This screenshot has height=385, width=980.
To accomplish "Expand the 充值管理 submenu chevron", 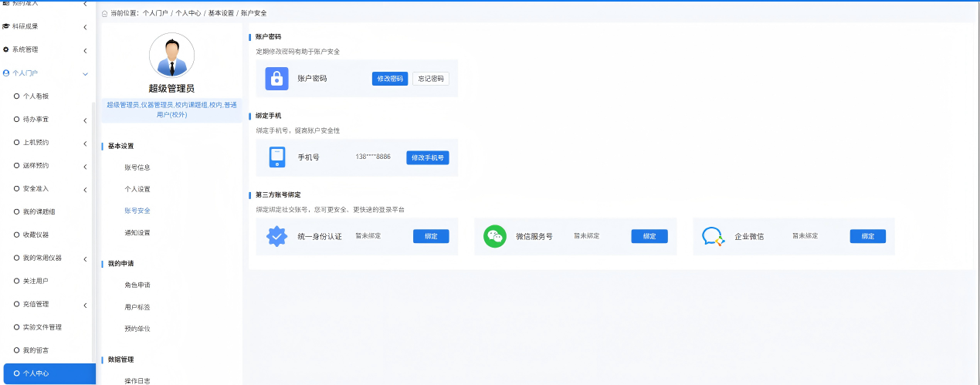I will [x=85, y=305].
